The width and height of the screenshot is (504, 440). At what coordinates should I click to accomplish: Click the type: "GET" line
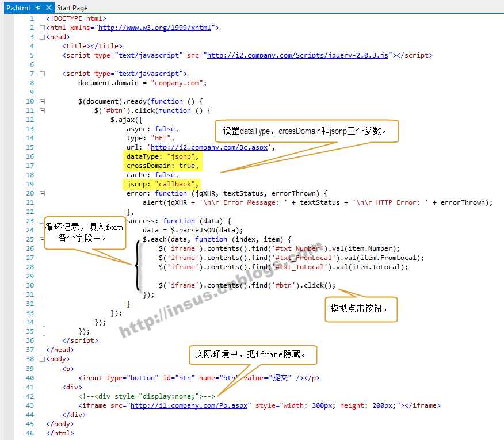[x=150, y=138]
